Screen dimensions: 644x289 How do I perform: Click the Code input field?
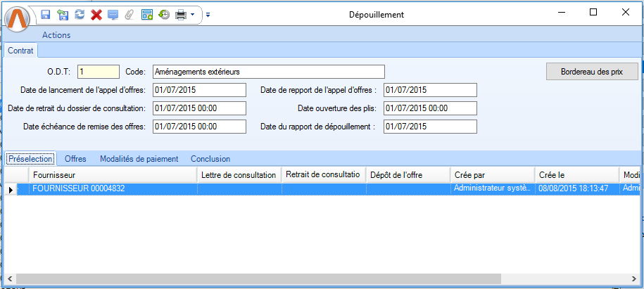tap(268, 72)
